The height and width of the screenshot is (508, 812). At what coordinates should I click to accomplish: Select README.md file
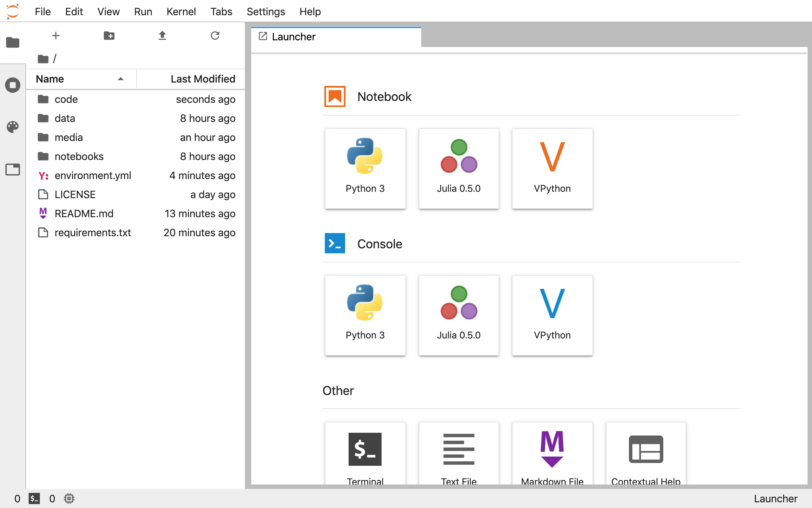tap(135, 214)
